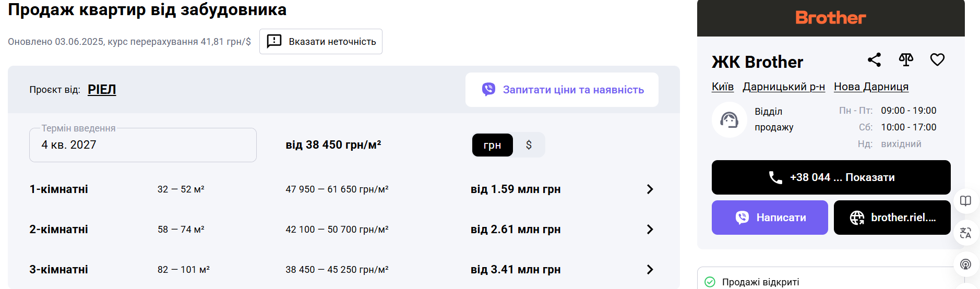This screenshot has width=980, height=289.
Task: Click Запитати ціни та наявність Viber button
Action: (x=561, y=90)
